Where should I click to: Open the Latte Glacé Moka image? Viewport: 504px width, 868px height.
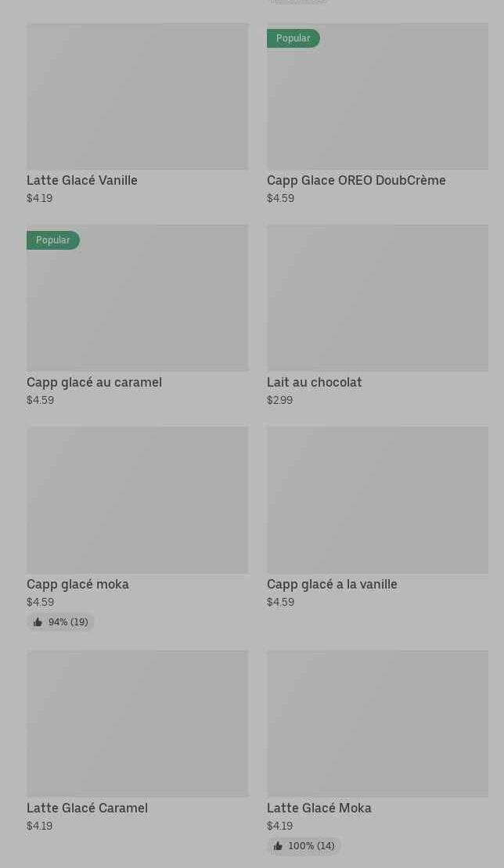(x=377, y=724)
